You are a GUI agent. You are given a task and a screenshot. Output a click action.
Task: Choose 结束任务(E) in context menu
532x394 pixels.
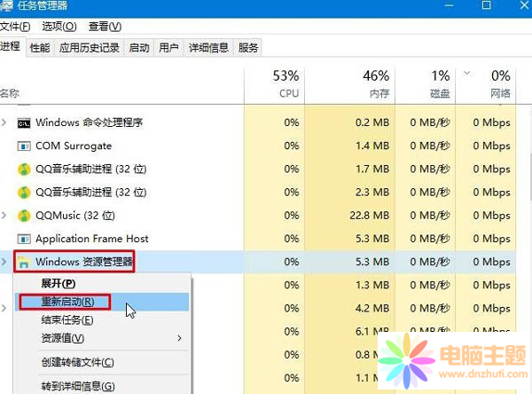102,320
